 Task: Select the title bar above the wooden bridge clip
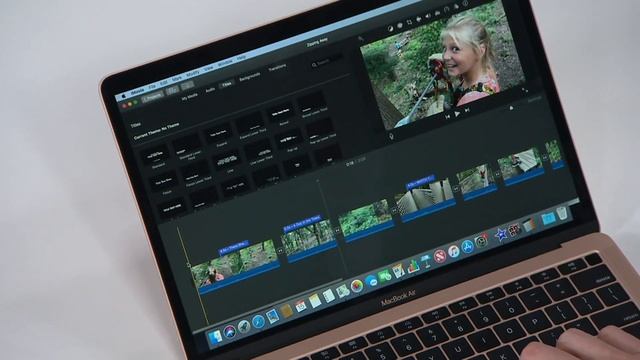420,182
